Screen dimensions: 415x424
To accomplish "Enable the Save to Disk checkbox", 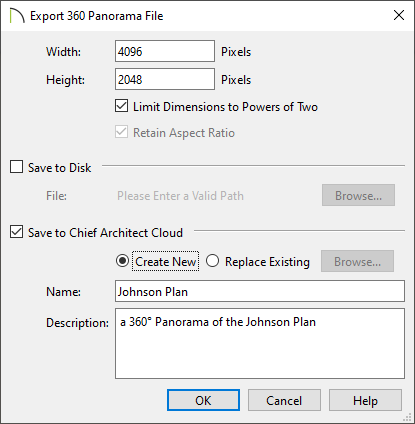I will [x=16, y=167].
